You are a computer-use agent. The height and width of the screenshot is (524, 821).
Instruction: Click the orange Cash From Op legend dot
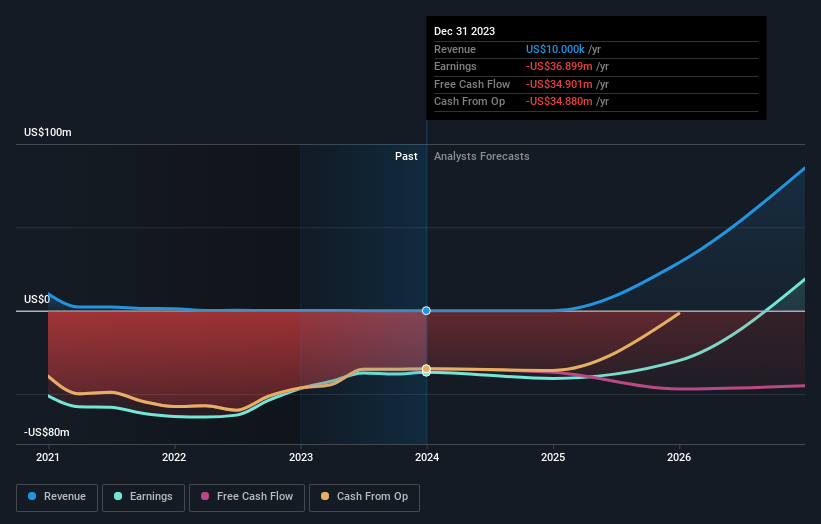click(325, 496)
